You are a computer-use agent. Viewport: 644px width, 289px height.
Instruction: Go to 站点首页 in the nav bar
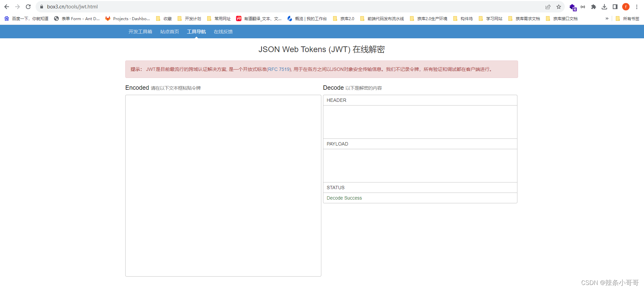170,32
